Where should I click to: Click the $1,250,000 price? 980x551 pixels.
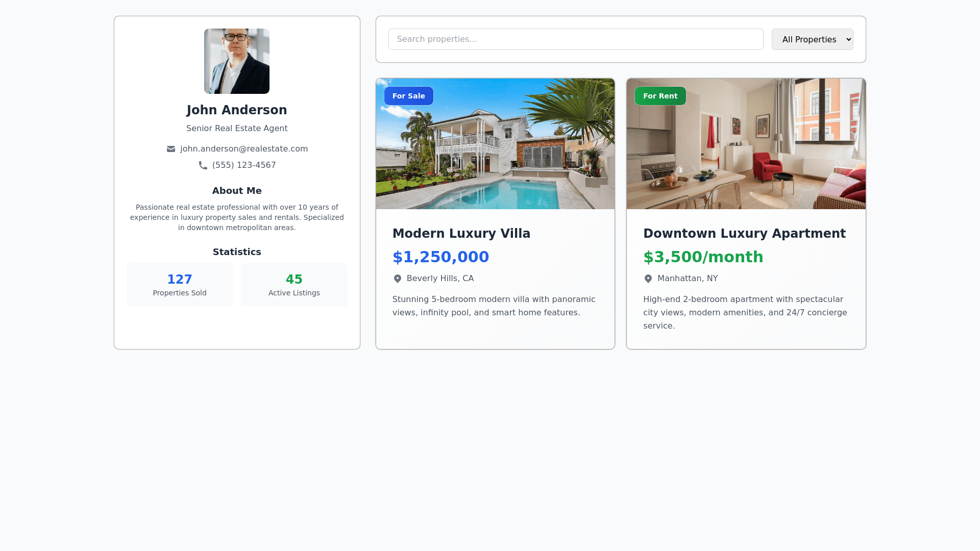click(440, 257)
